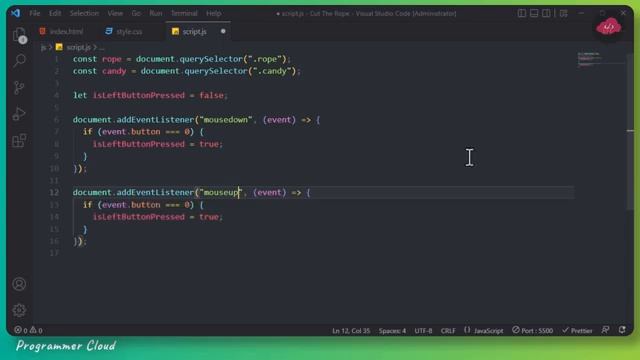This screenshot has width=640, height=360.
Task: Change indentation via Spaces: 4
Action: point(392,330)
